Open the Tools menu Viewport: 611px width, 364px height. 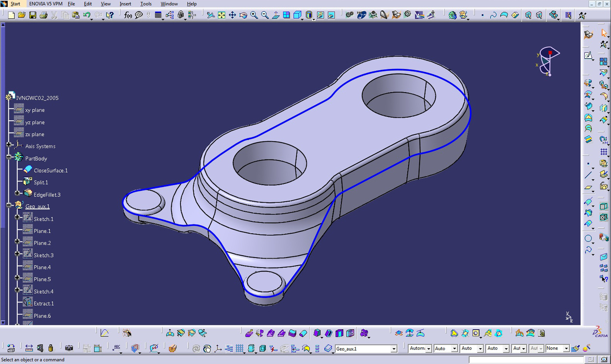click(146, 4)
